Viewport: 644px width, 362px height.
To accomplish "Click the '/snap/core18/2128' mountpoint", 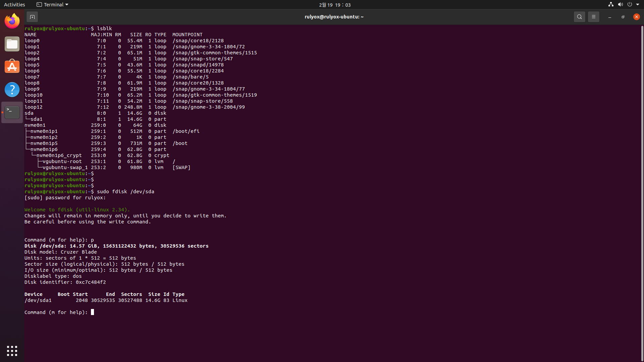I will point(198,41).
